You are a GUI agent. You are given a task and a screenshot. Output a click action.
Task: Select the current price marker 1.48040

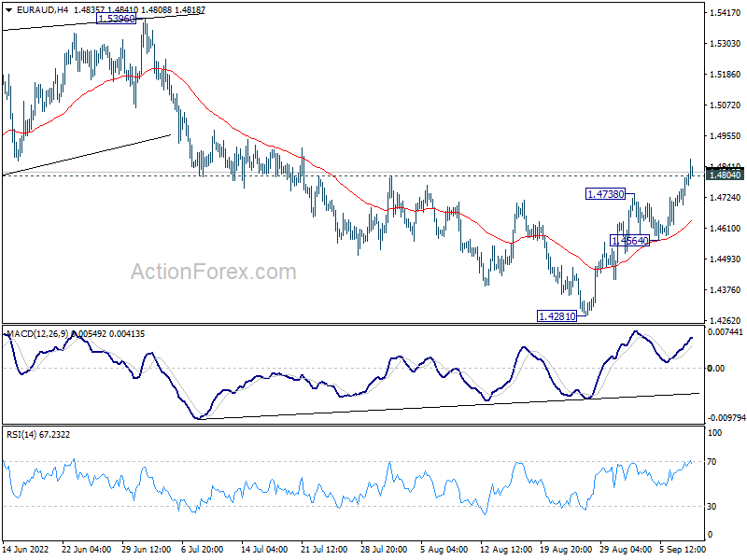pyautogui.click(x=726, y=175)
